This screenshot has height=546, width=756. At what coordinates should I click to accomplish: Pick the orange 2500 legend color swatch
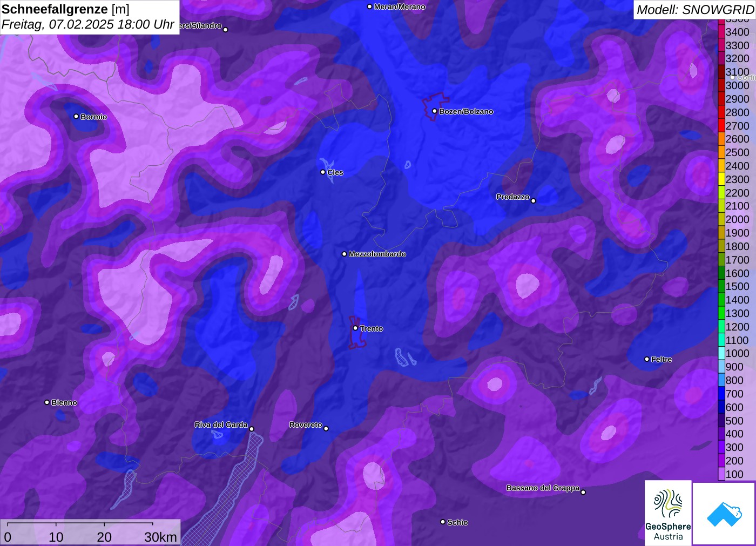tap(721, 152)
